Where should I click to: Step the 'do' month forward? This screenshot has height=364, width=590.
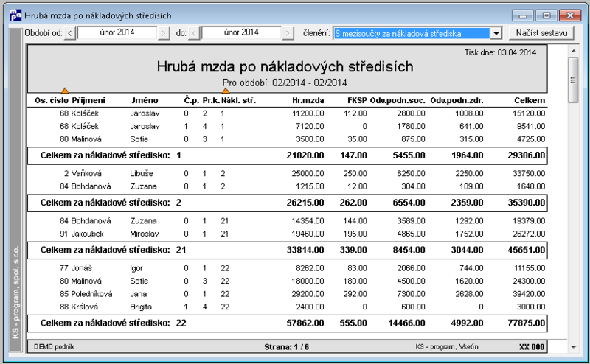pos(288,33)
